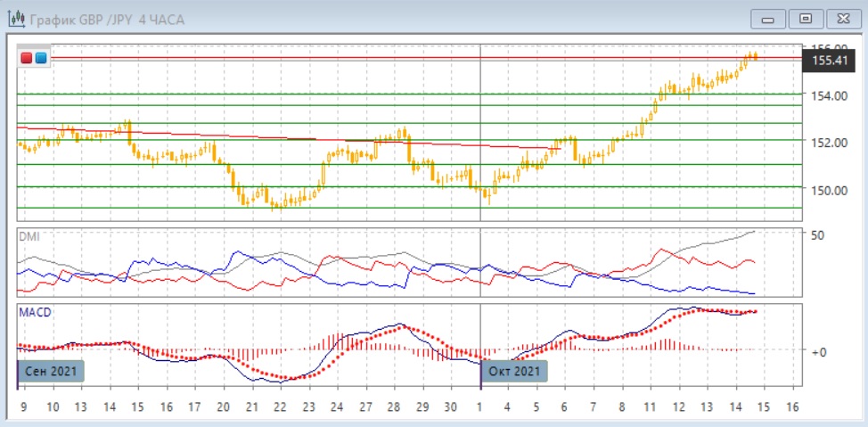Click the MACD indicator label

pos(35,313)
